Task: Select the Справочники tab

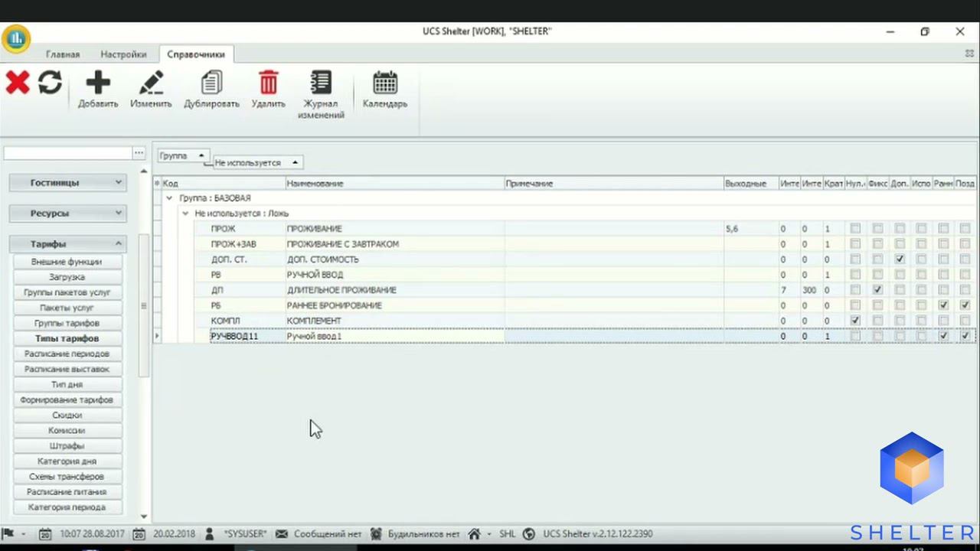Action: pyautogui.click(x=196, y=54)
